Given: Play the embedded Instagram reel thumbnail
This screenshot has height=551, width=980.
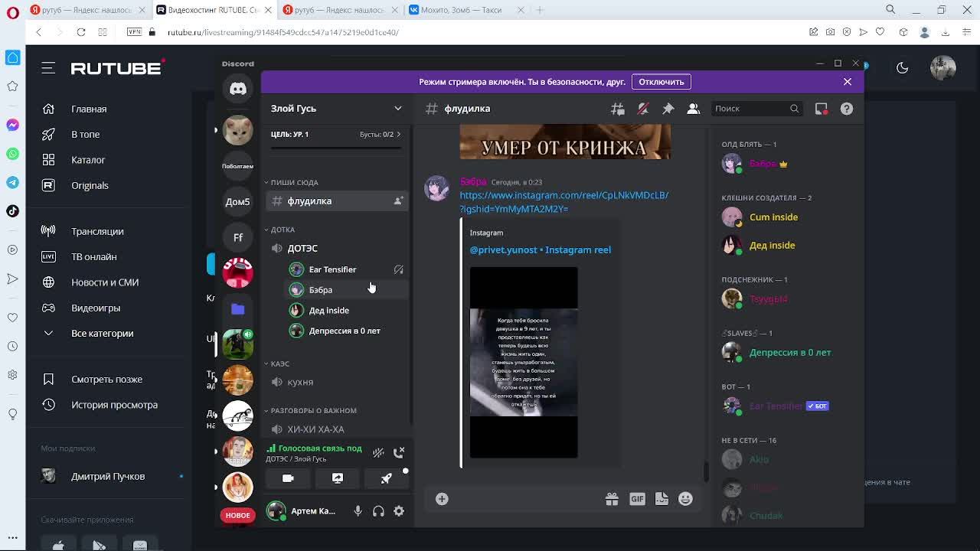Looking at the screenshot, I should 524,363.
